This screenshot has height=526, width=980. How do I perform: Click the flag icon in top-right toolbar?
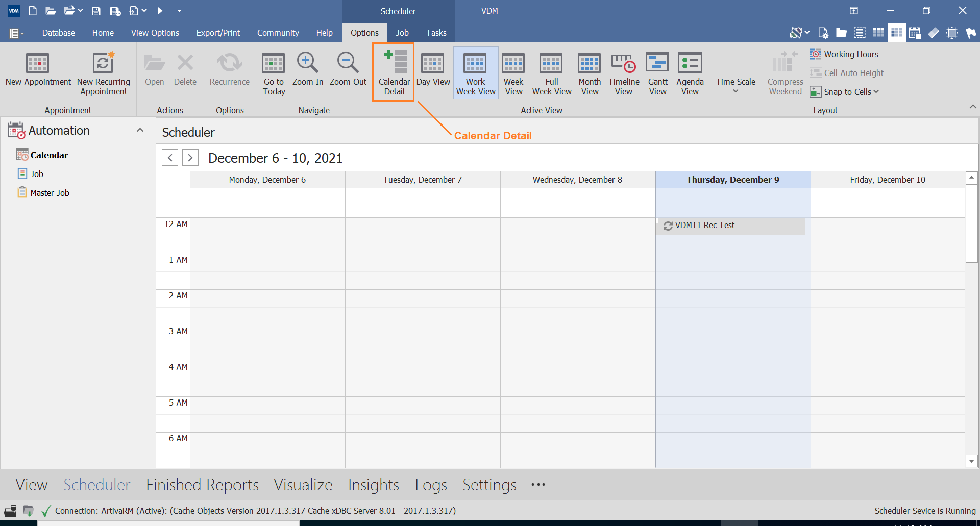[x=971, y=33]
